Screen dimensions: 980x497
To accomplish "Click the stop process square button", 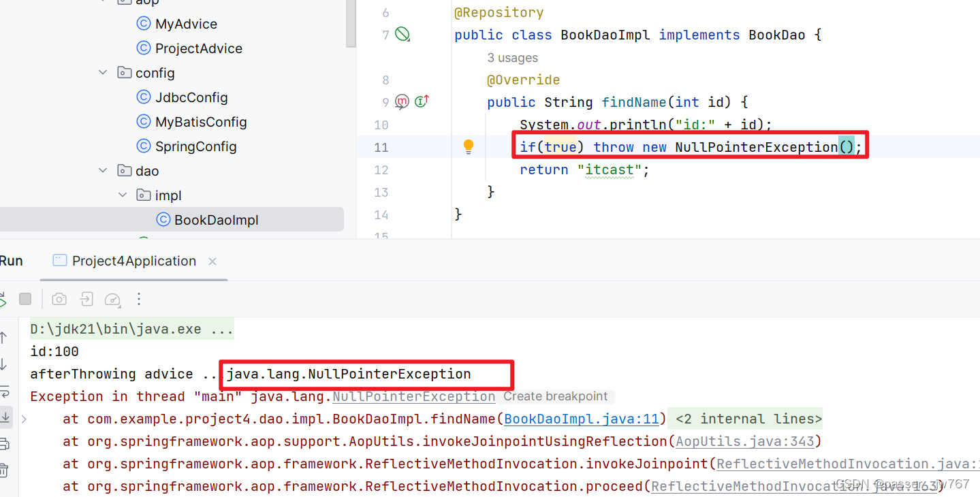I will click(25, 299).
